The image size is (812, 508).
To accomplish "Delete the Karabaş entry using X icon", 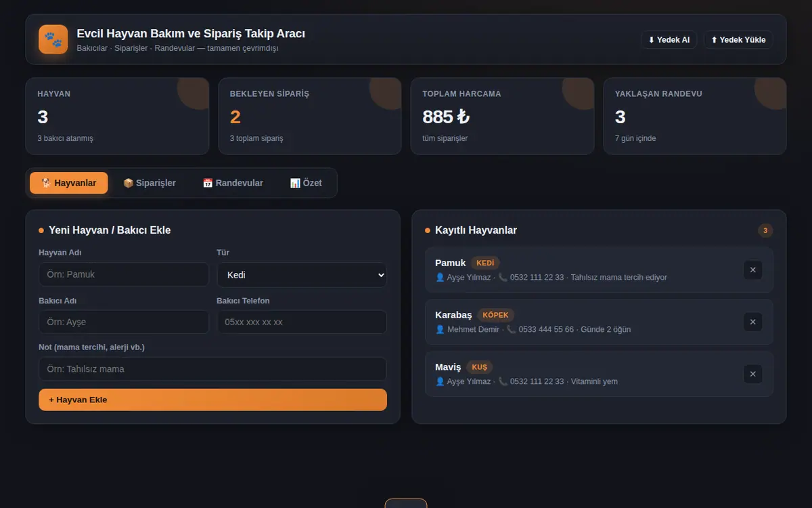I will pyautogui.click(x=752, y=322).
